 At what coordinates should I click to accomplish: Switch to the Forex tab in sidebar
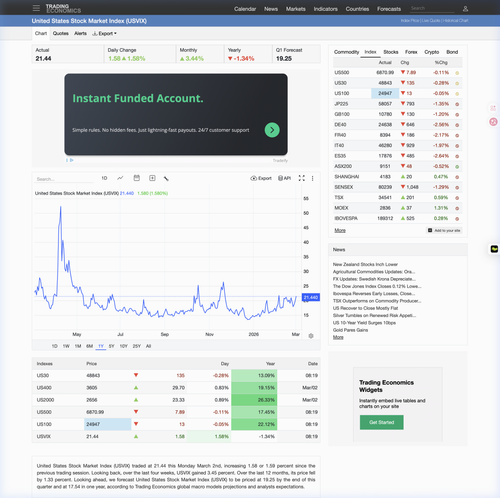411,52
